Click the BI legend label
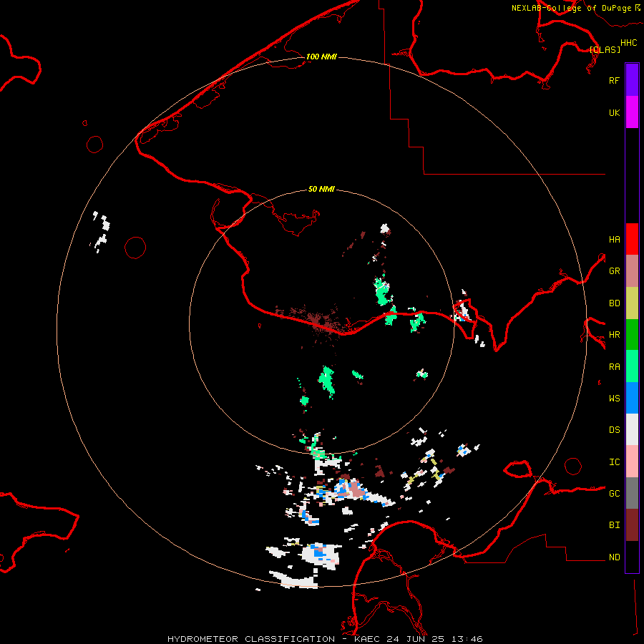Image resolution: width=644 pixels, height=644 pixels. coord(614,525)
